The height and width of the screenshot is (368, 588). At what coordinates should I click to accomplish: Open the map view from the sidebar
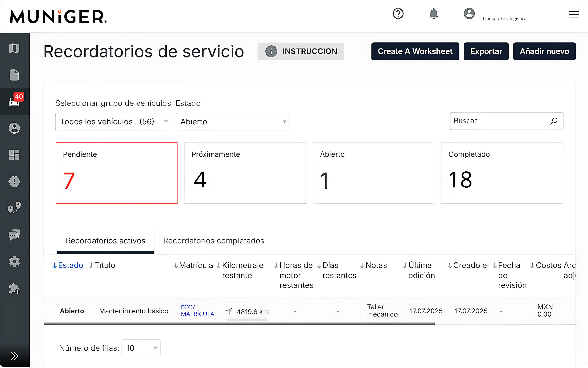coord(14,48)
